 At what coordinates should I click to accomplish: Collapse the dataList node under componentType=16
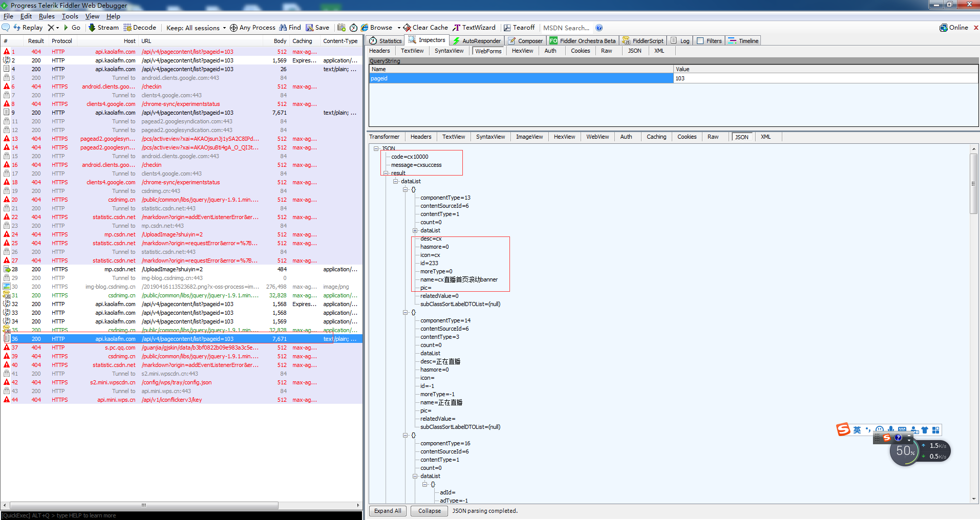pyautogui.click(x=415, y=476)
